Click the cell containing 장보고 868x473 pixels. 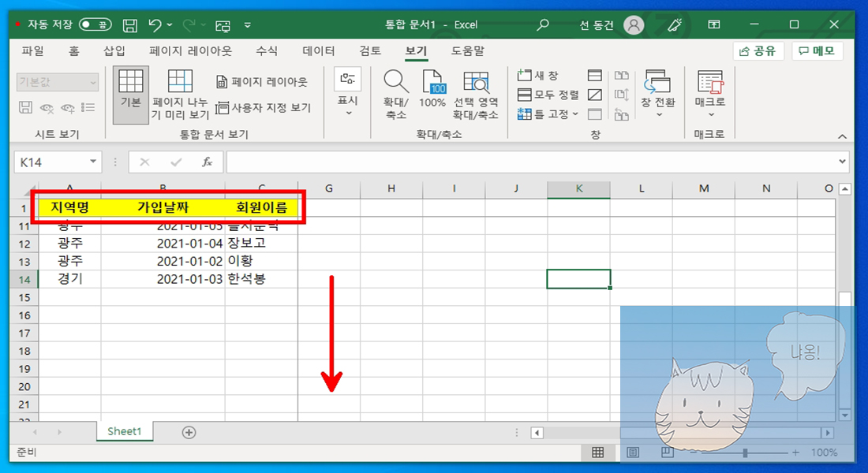[261, 243]
